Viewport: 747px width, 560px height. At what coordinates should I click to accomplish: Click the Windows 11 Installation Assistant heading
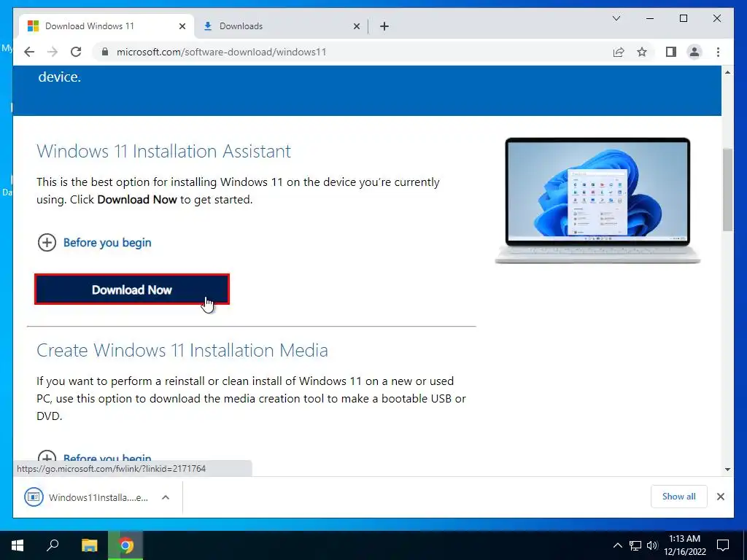tap(164, 151)
